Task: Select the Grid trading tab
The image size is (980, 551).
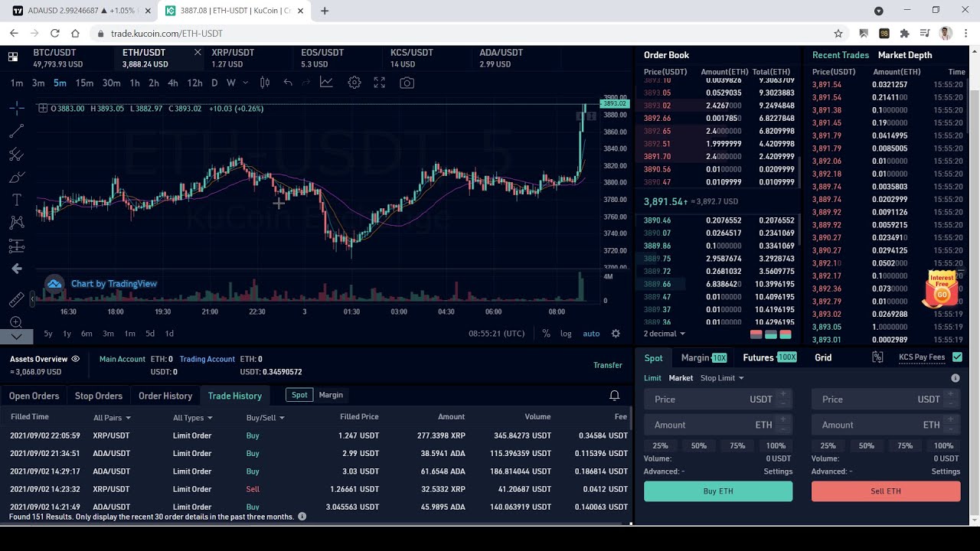Action: click(823, 357)
